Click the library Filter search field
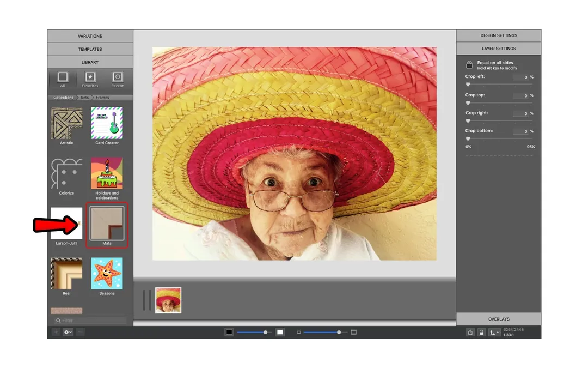Image resolution: width=588 pixels, height=368 pixels. pos(90,321)
